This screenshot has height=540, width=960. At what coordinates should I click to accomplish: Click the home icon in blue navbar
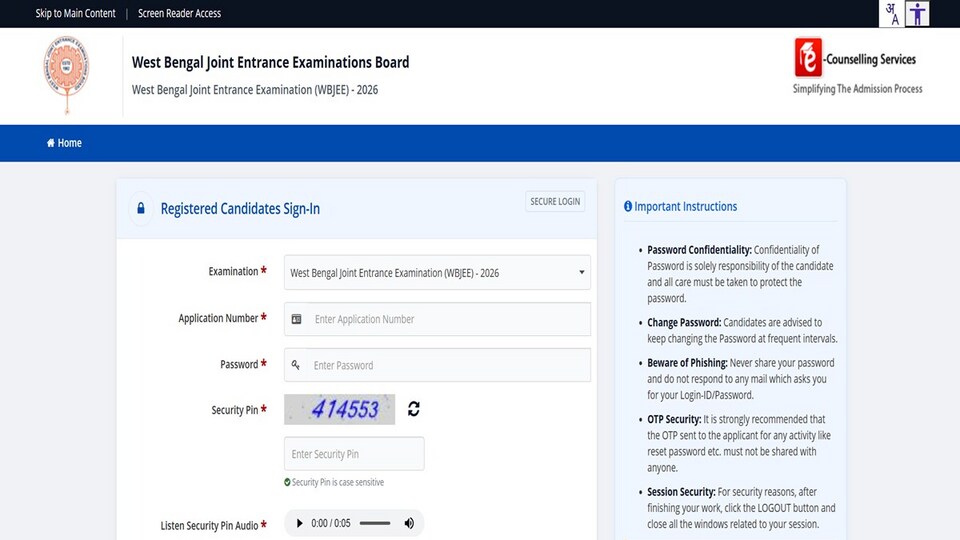(x=51, y=143)
